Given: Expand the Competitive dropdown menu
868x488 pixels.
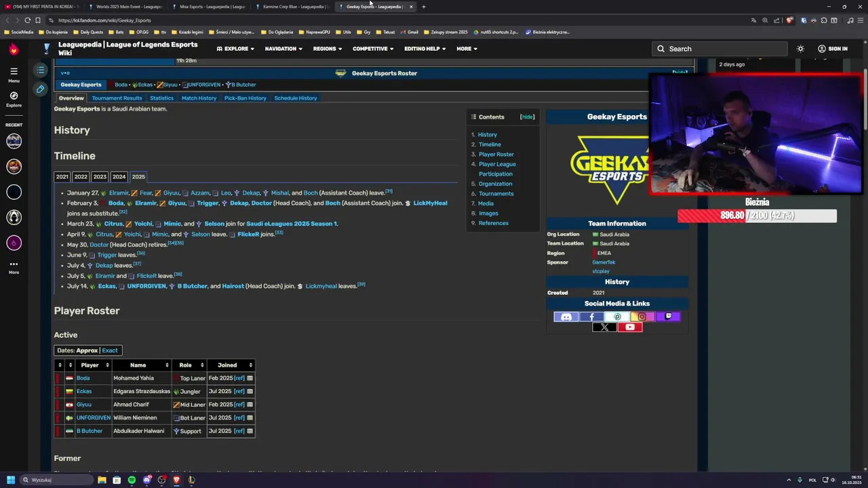Looking at the screenshot, I should pyautogui.click(x=373, y=49).
